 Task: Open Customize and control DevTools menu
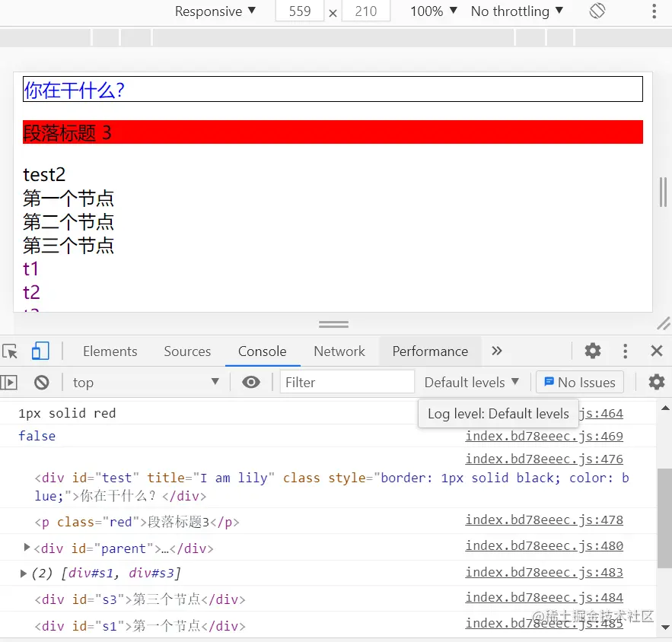(x=626, y=351)
